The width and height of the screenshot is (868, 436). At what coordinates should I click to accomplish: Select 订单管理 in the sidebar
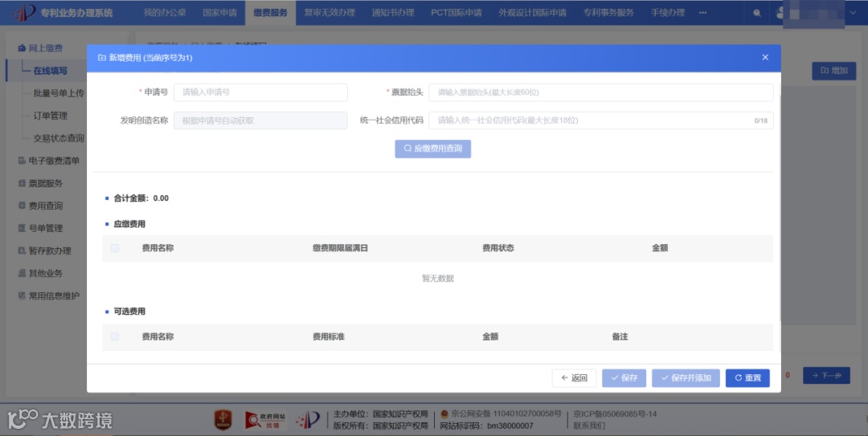tap(51, 116)
